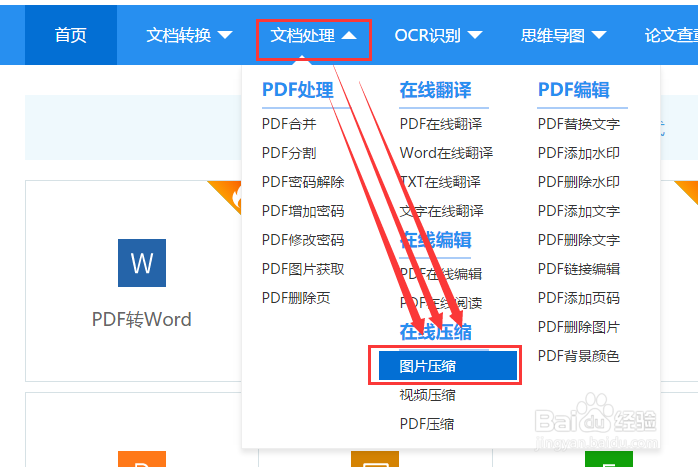Click the 在线翻译 section heading
Screen dimensions: 698x467
pyautogui.click(x=435, y=90)
